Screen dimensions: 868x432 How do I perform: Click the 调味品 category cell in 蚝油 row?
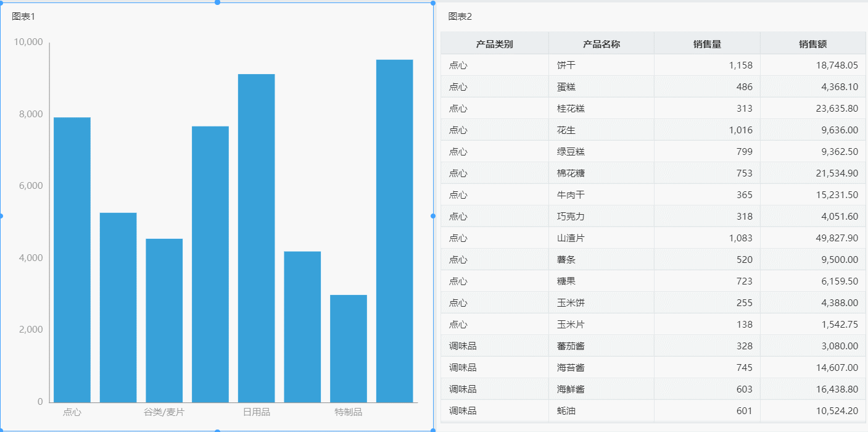pyautogui.click(x=494, y=410)
